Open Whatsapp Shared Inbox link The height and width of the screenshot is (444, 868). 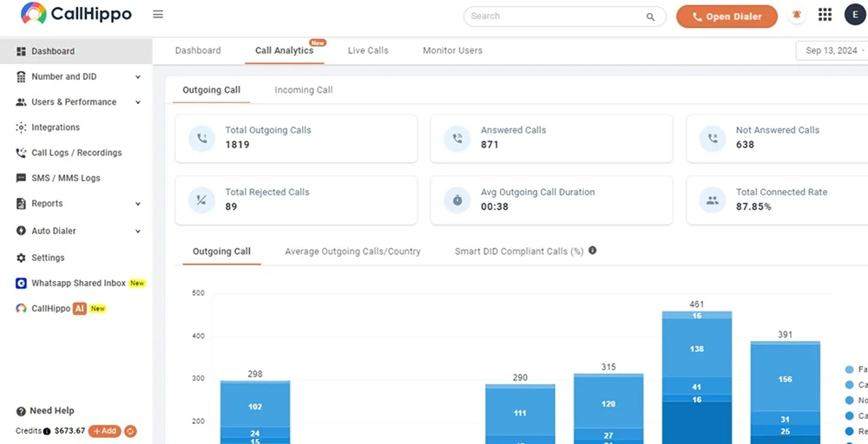79,283
